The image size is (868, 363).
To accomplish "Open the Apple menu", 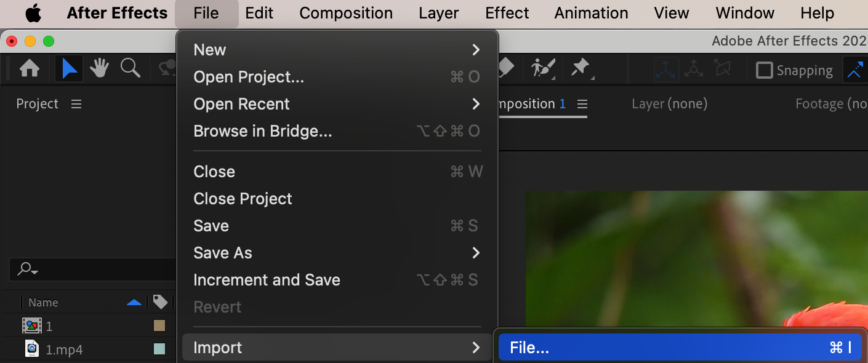I will click(33, 13).
